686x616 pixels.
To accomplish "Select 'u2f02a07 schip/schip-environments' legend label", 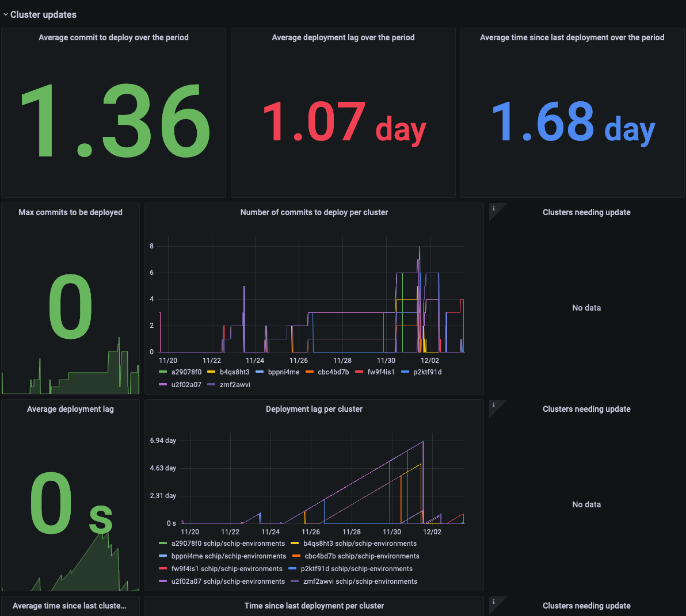I will coord(228,581).
